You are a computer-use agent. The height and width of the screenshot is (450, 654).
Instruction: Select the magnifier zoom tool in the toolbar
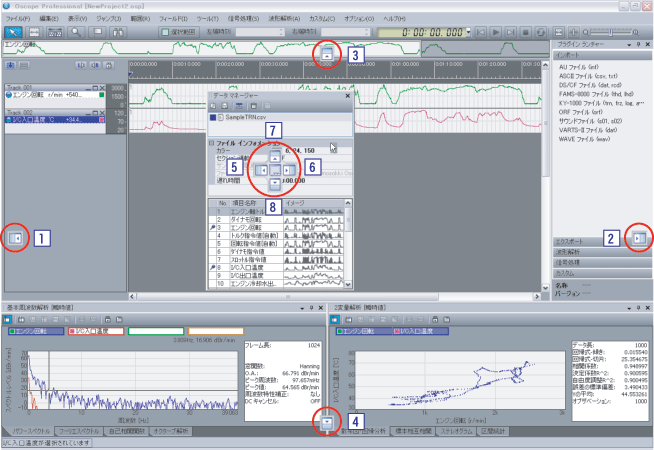click(x=76, y=32)
